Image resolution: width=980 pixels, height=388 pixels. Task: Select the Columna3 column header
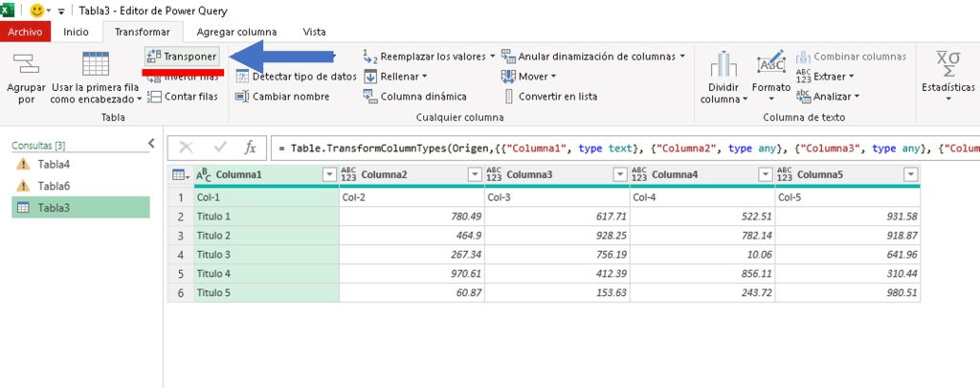click(558, 175)
